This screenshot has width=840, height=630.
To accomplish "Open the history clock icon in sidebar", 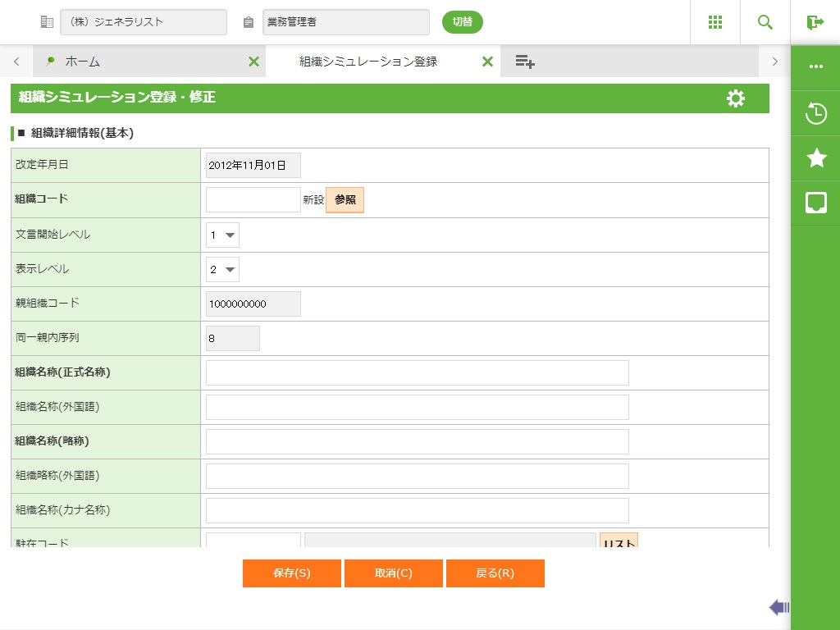I will point(815,113).
